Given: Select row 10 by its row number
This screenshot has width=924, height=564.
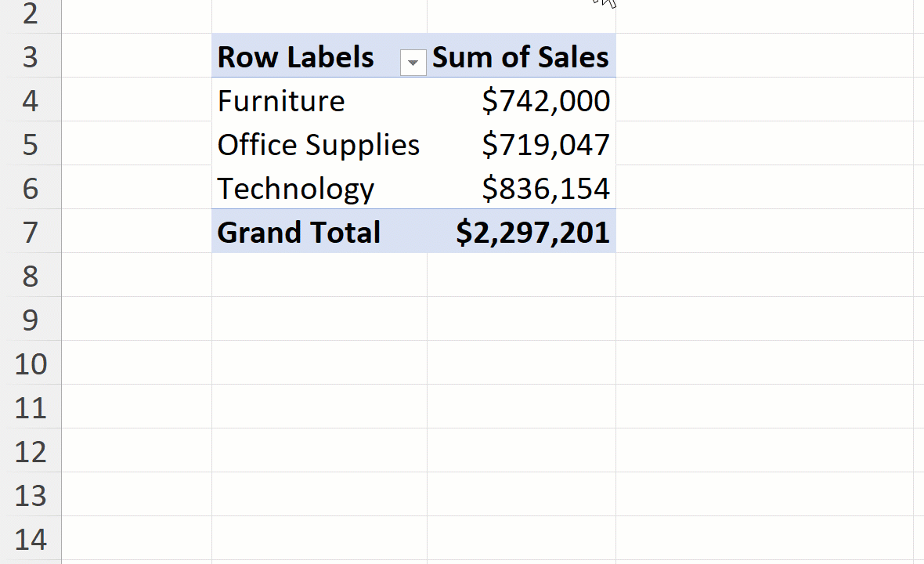Looking at the screenshot, I should [x=31, y=364].
